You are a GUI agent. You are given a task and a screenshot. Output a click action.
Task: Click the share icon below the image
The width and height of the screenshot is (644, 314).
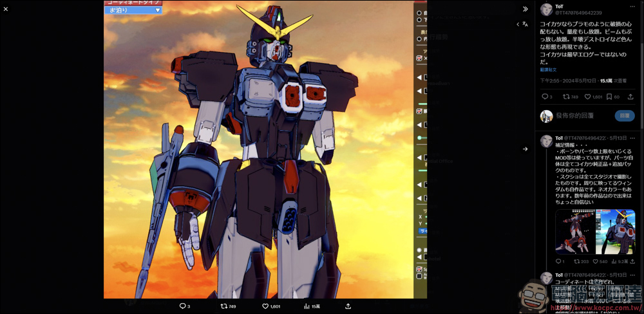[348, 306]
